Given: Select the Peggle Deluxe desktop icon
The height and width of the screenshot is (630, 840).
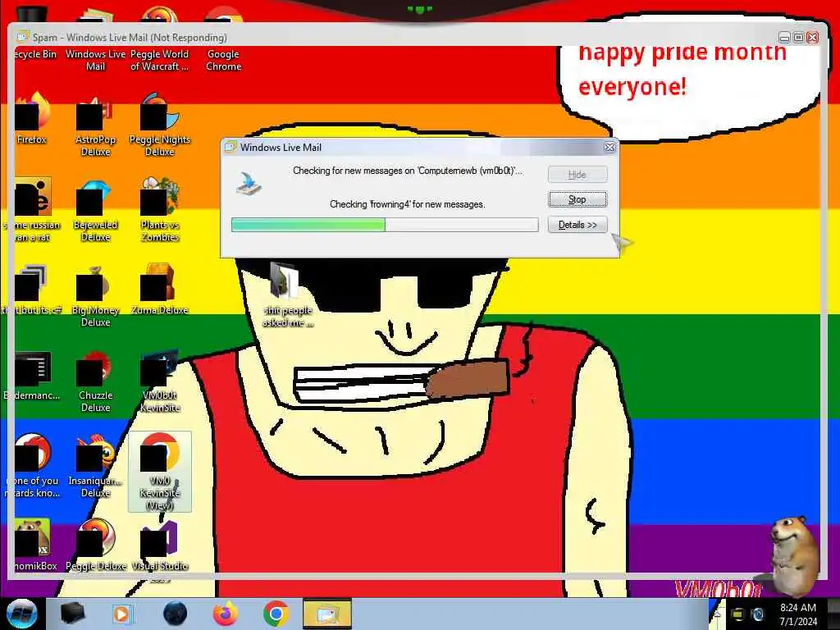Looking at the screenshot, I should click(x=95, y=546).
